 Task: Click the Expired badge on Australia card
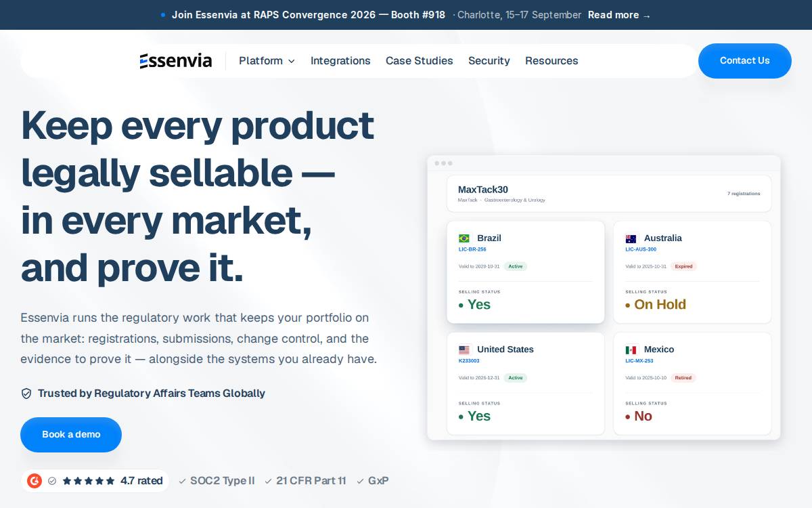pos(683,266)
